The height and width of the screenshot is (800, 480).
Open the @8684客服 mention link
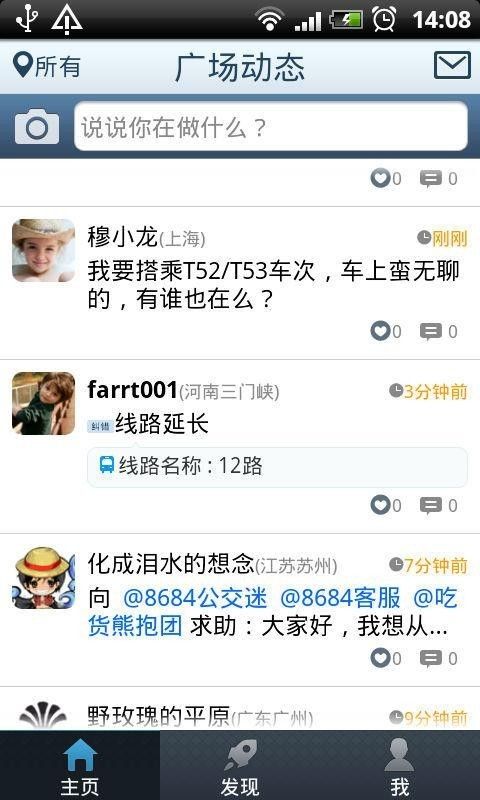click(340, 598)
